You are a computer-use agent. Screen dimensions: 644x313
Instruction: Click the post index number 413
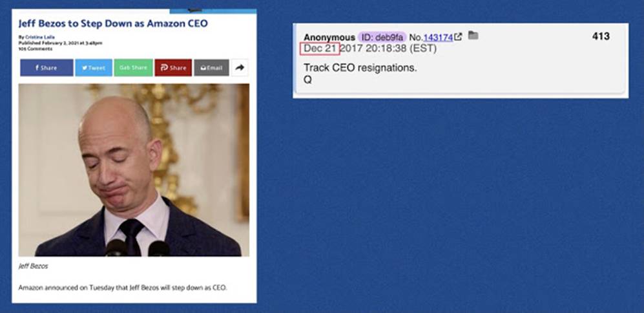(x=601, y=36)
